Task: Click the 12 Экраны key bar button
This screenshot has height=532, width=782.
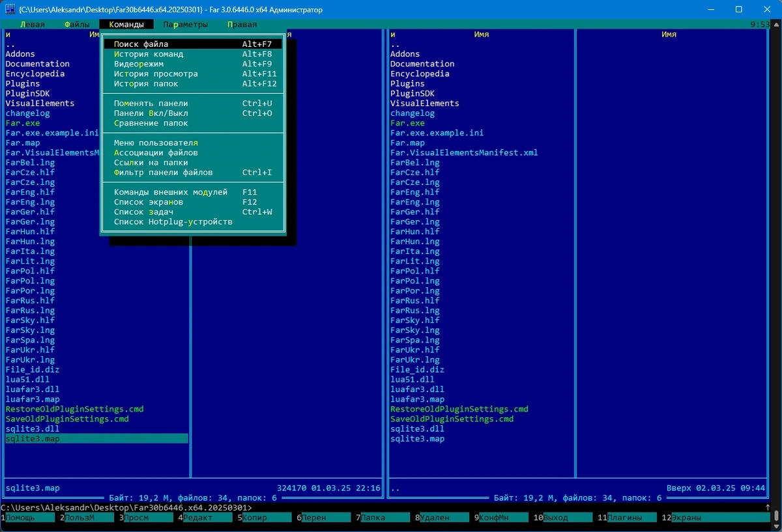Action: click(717, 518)
